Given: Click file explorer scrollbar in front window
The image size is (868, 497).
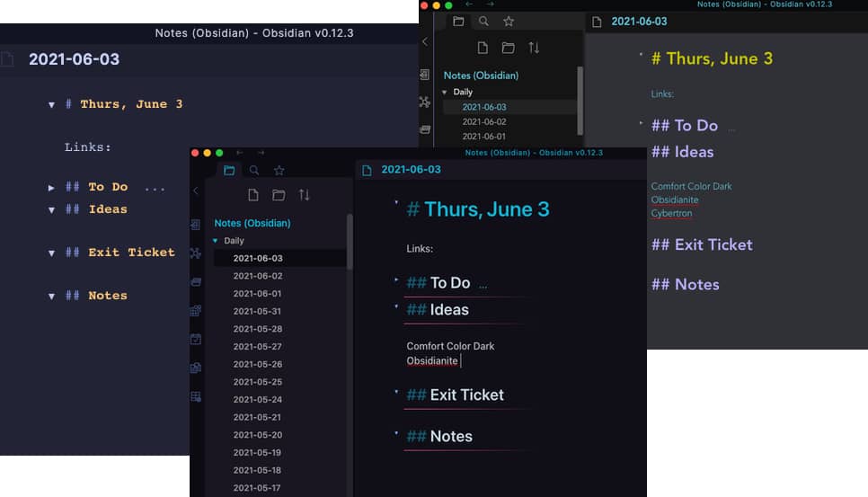Looking at the screenshot, I should pyautogui.click(x=350, y=242).
